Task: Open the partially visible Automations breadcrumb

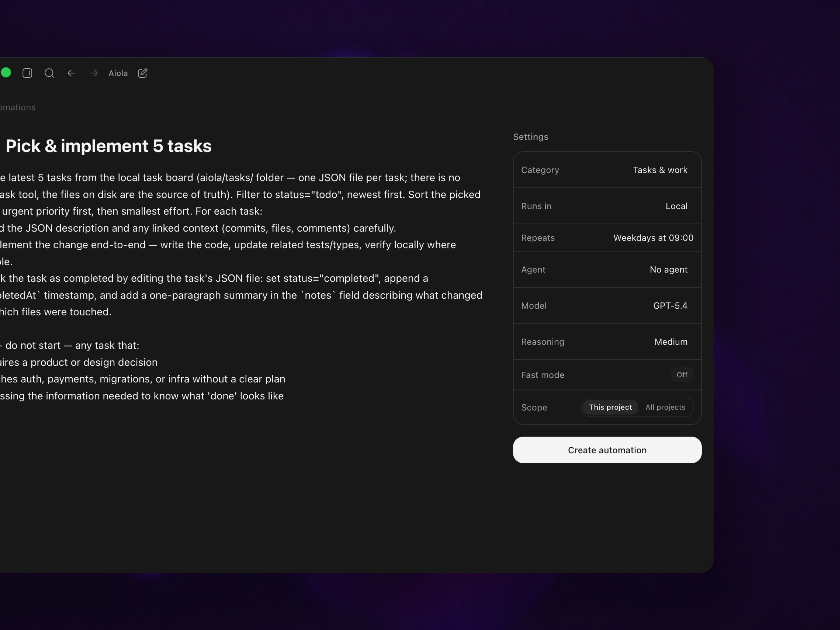Action: tap(17, 107)
